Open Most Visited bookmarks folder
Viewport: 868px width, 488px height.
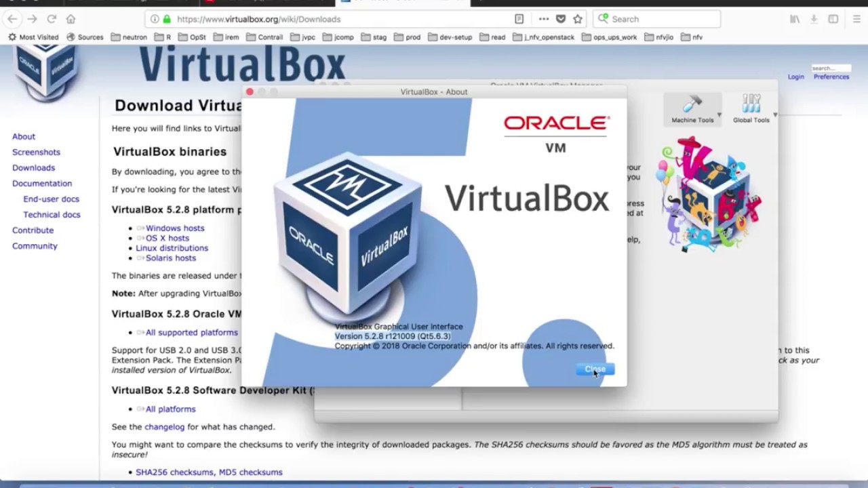point(33,37)
